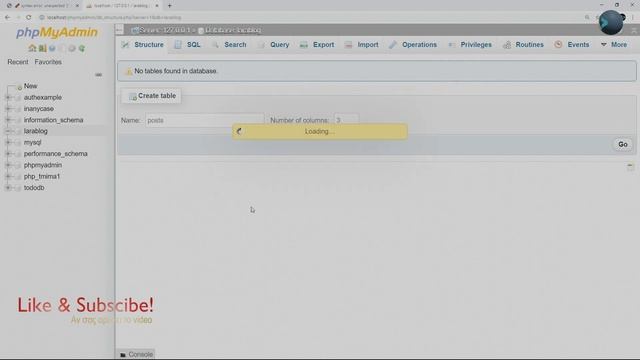The width and height of the screenshot is (640, 360).
Task: Switch to the Privileges tab
Action: 470,44
